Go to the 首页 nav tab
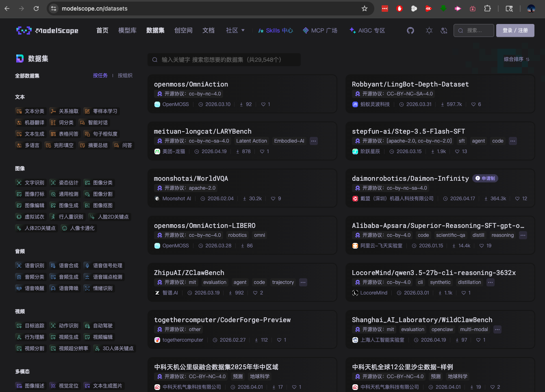 (102, 30)
